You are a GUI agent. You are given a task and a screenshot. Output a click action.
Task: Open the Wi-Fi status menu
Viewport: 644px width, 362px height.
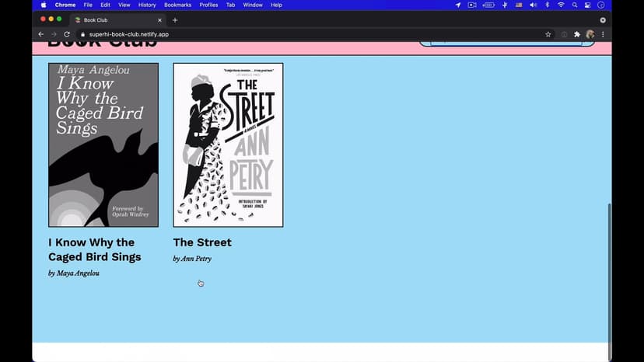[561, 5]
